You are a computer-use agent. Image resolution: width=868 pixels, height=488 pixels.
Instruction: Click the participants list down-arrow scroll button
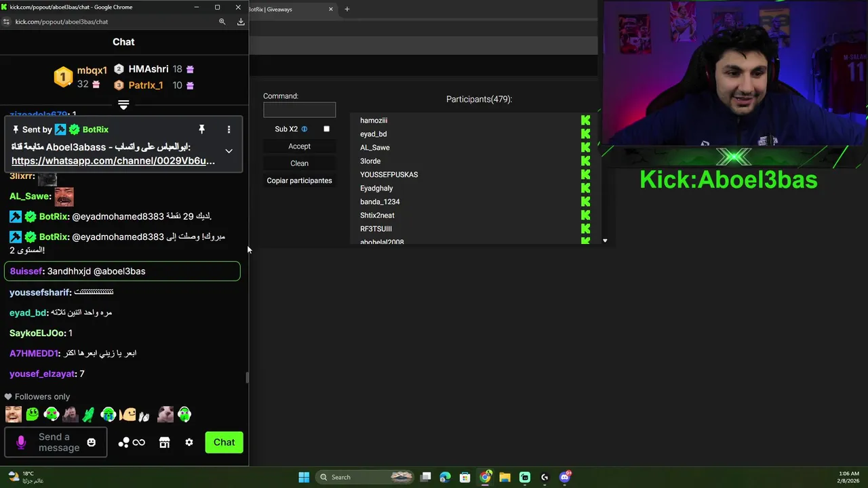tap(605, 241)
